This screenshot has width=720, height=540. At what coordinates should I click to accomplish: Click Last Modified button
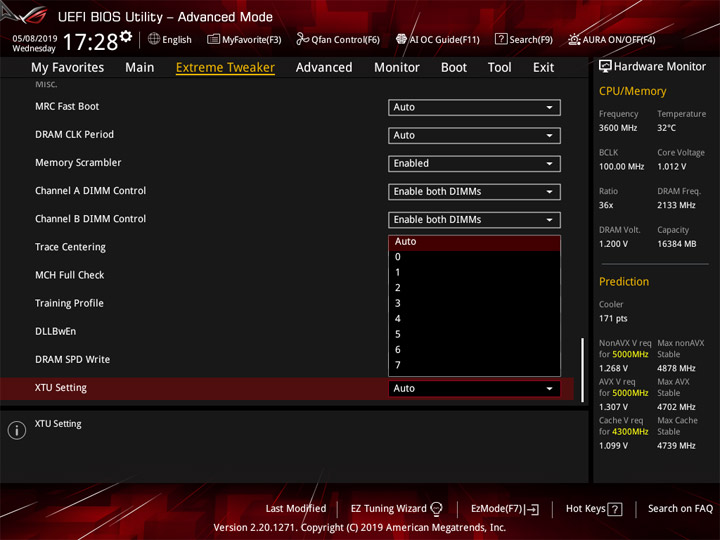pos(296,509)
